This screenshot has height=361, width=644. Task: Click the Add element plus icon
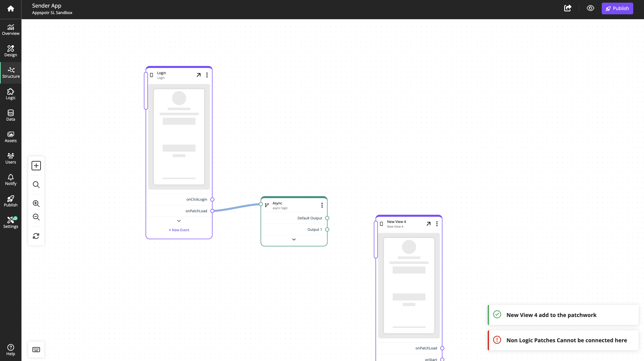36,166
